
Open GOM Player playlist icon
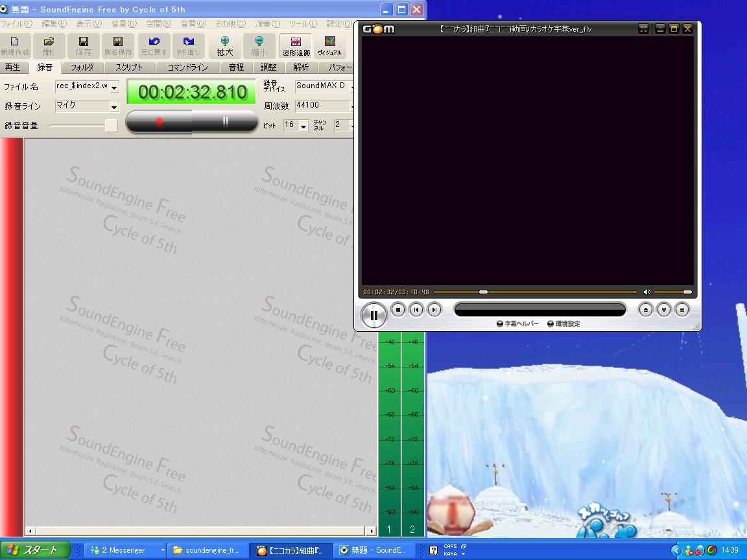pyautogui.click(x=682, y=310)
